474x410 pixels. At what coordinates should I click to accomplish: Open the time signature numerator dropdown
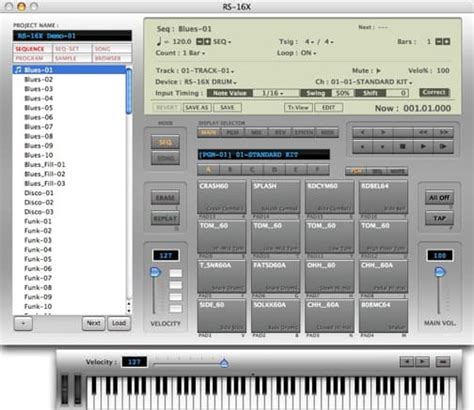click(309, 42)
